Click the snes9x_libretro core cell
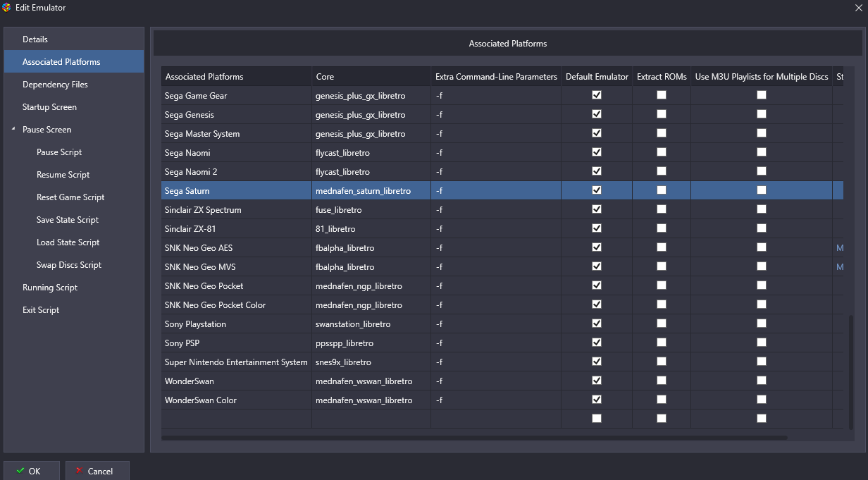Screen dimensions: 868x480 (x=371, y=362)
